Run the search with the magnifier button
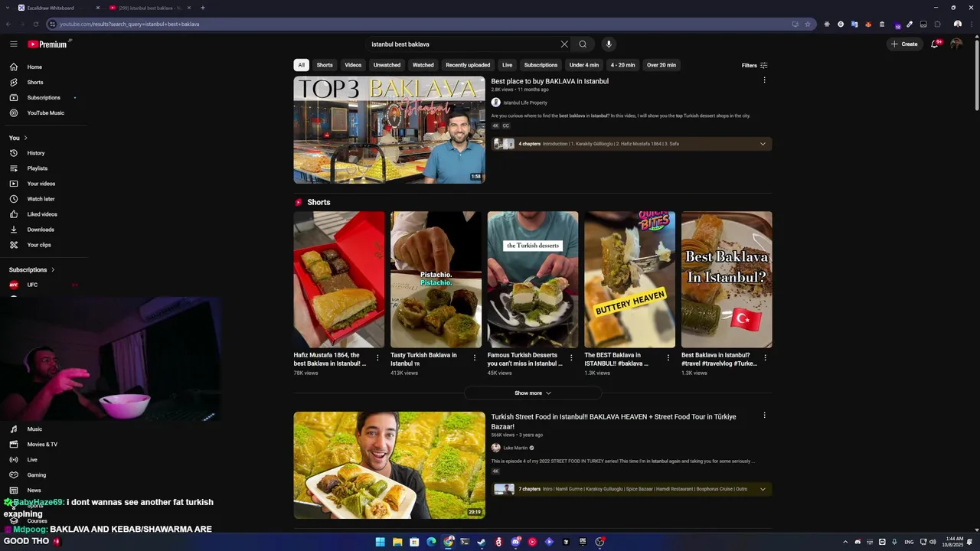 (583, 44)
